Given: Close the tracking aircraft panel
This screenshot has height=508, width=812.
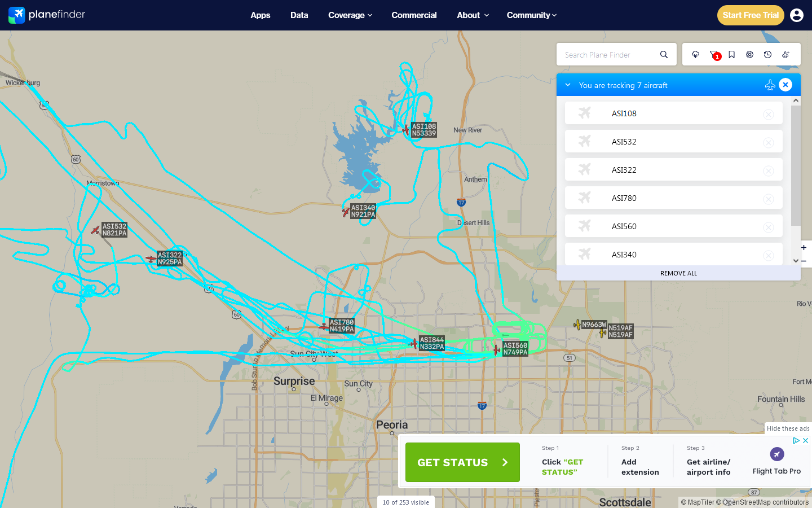Looking at the screenshot, I should (785, 85).
